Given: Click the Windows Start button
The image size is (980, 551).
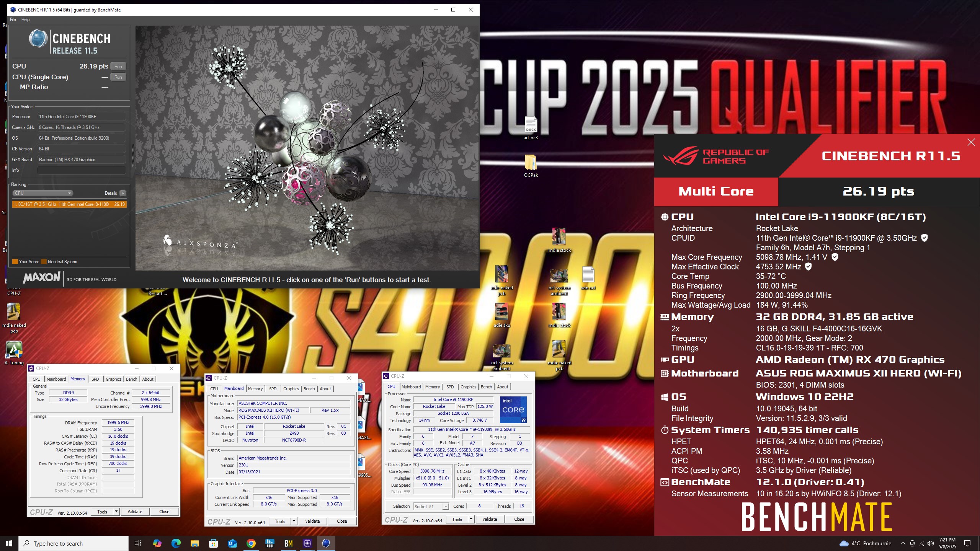Looking at the screenshot, I should click(9, 543).
